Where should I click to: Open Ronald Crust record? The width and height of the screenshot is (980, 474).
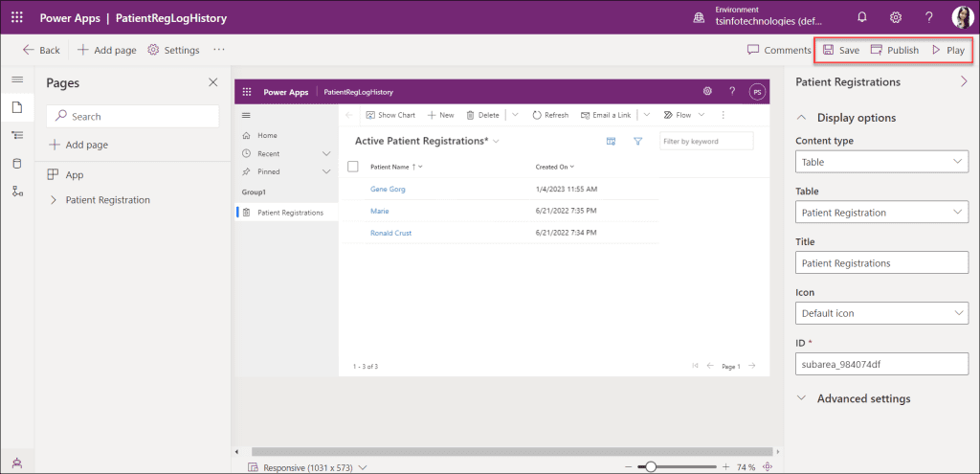390,233
